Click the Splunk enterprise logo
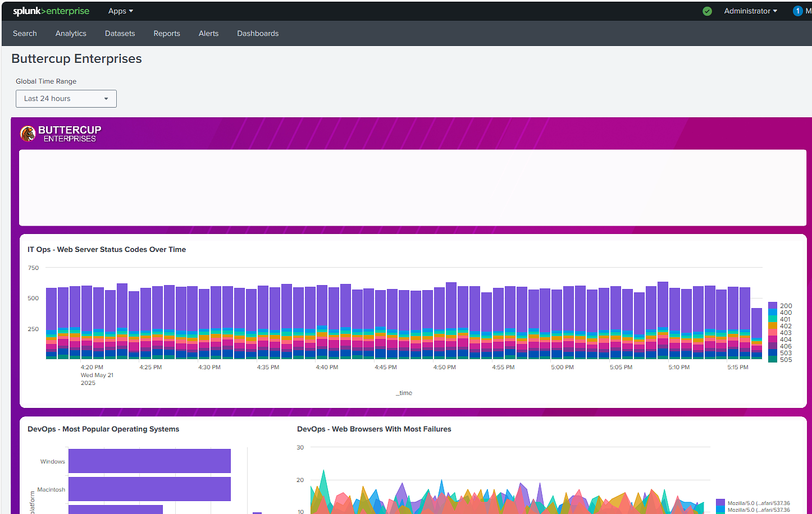 tap(51, 11)
